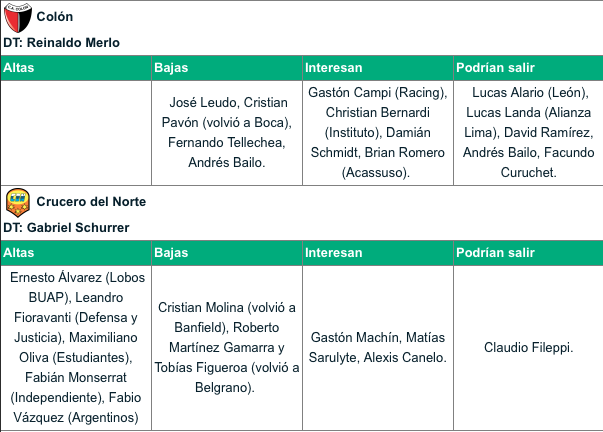The image size is (603, 432).
Task: Click Podrían salir header in Colón table
Action: pos(528,68)
